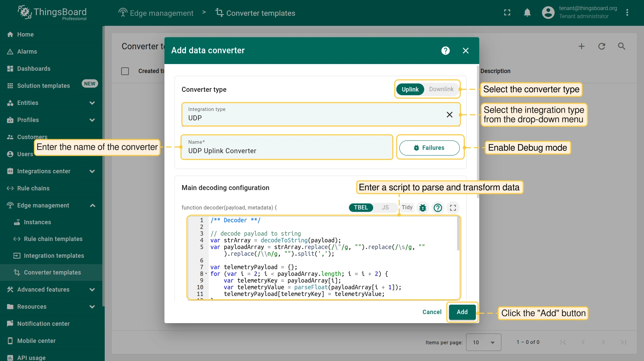The width and height of the screenshot is (644, 361).
Task: Expand the code editor to fullscreen
Action: point(453,207)
